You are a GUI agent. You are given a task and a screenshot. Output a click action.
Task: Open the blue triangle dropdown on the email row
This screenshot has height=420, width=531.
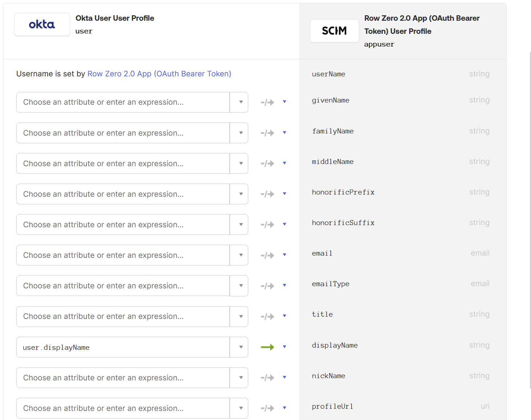click(285, 255)
